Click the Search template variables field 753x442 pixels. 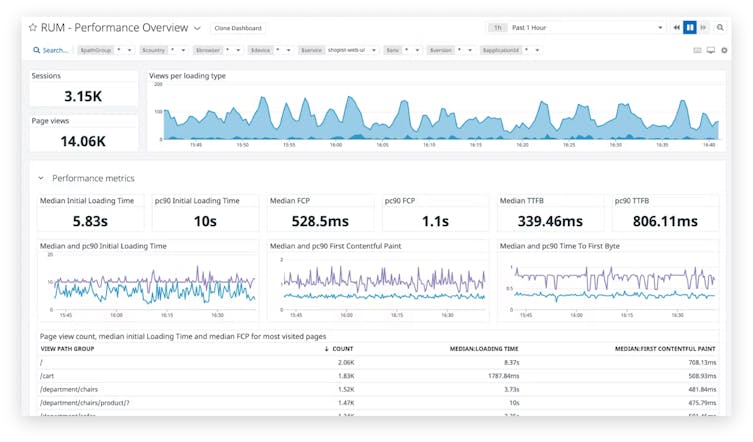tap(50, 50)
